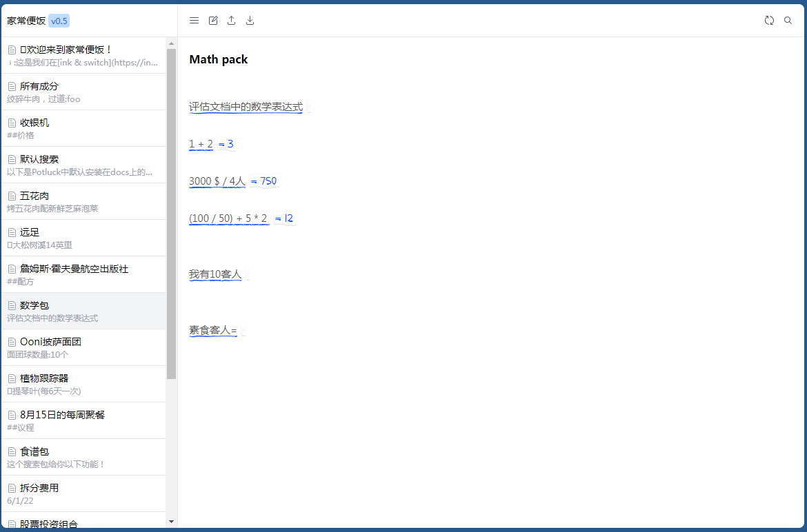Viewport: 807px width, 532px height.
Task: Click the v0.5 version badge
Action: click(59, 21)
